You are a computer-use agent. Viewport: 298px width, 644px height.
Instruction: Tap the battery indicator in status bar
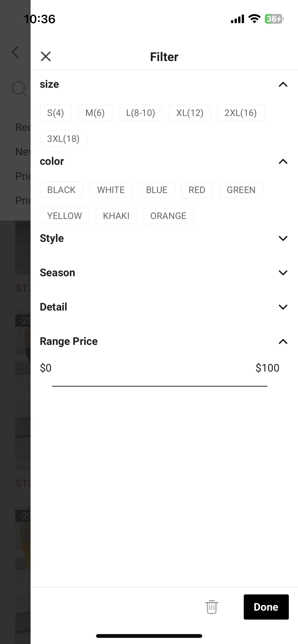pos(274,19)
